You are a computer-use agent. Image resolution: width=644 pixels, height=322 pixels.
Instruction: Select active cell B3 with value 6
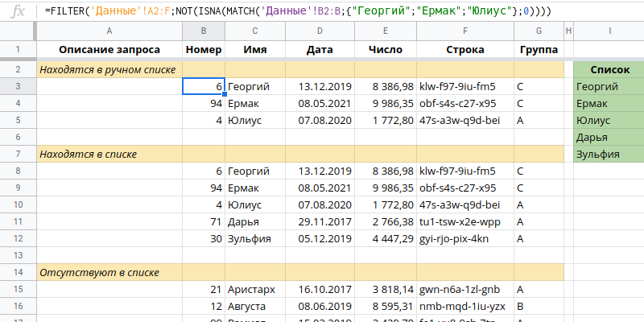pos(203,87)
